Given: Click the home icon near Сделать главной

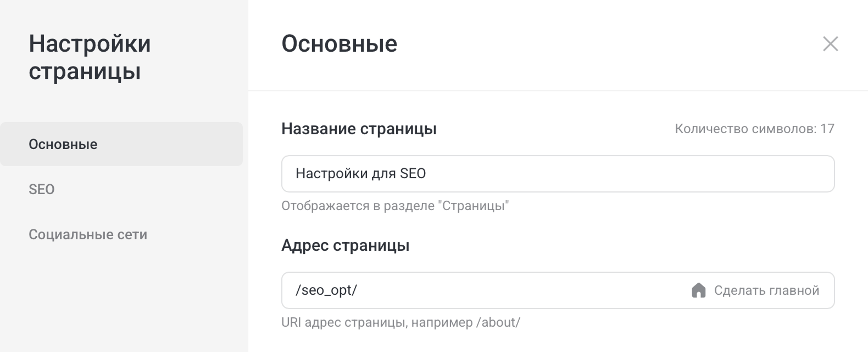Looking at the screenshot, I should 699,290.
